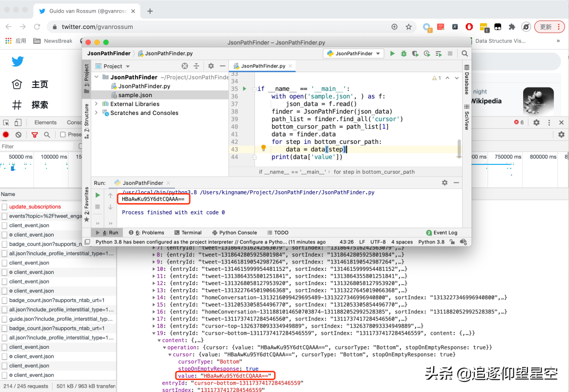The image size is (569, 392).
Task: Toggle DevTools network filter funnel
Action: [x=34, y=135]
